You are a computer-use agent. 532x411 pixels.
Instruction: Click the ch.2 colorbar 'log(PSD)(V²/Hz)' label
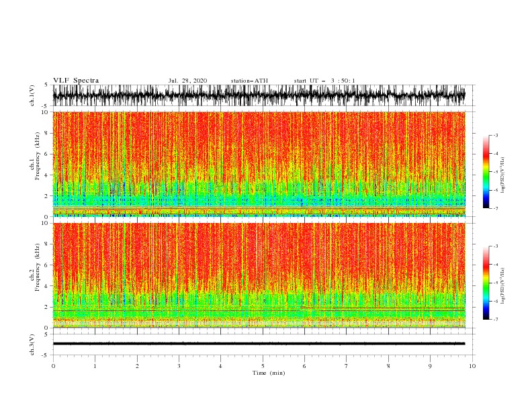point(503,286)
